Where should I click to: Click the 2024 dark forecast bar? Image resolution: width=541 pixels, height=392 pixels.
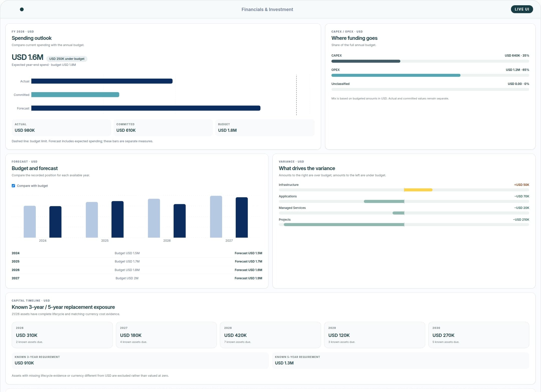(x=55, y=222)
